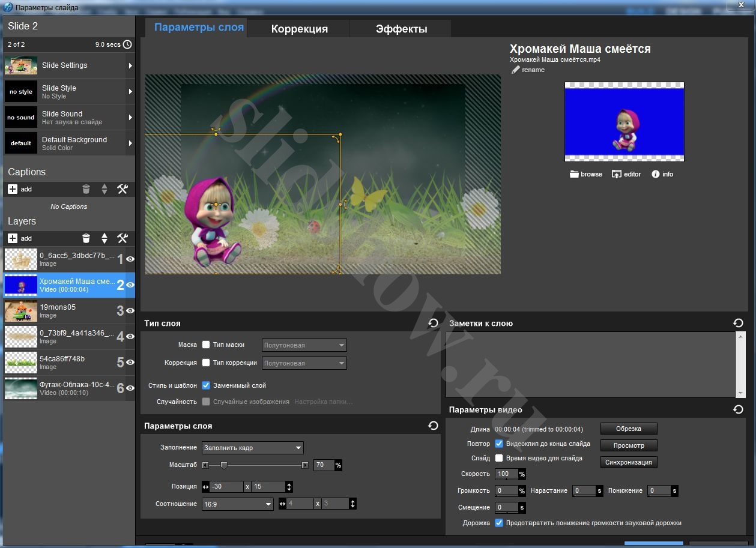Uncheck Предотвратить понижение громкости checkbox
The width and height of the screenshot is (756, 548).
point(499,523)
